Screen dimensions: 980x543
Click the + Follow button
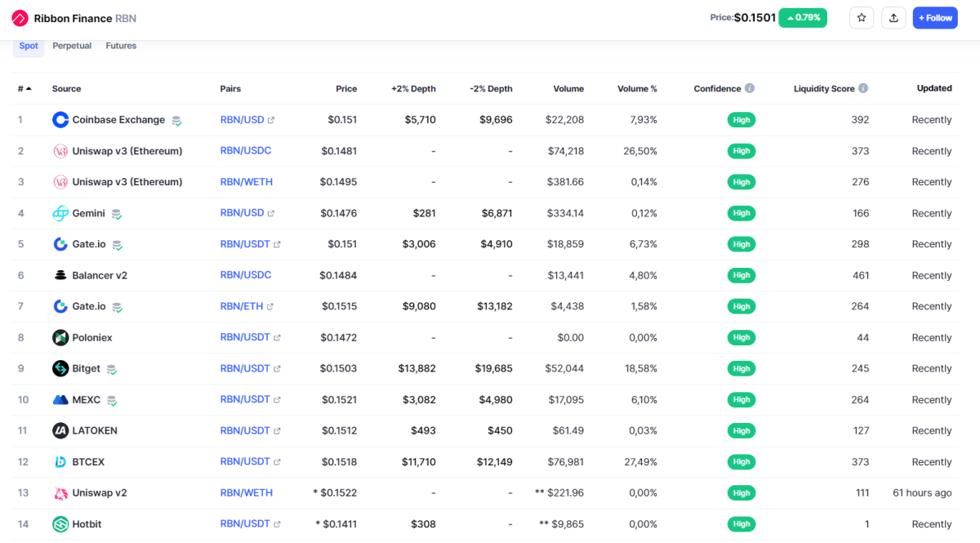[934, 17]
